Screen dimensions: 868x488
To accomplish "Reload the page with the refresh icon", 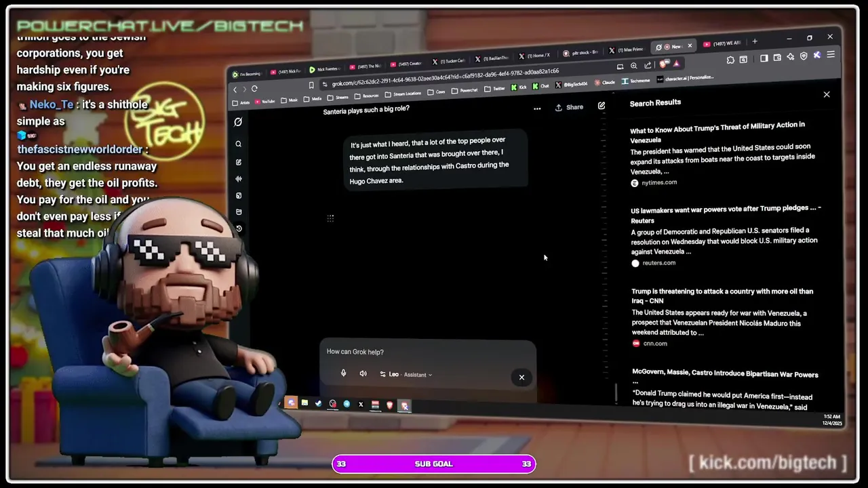I will 254,89.
